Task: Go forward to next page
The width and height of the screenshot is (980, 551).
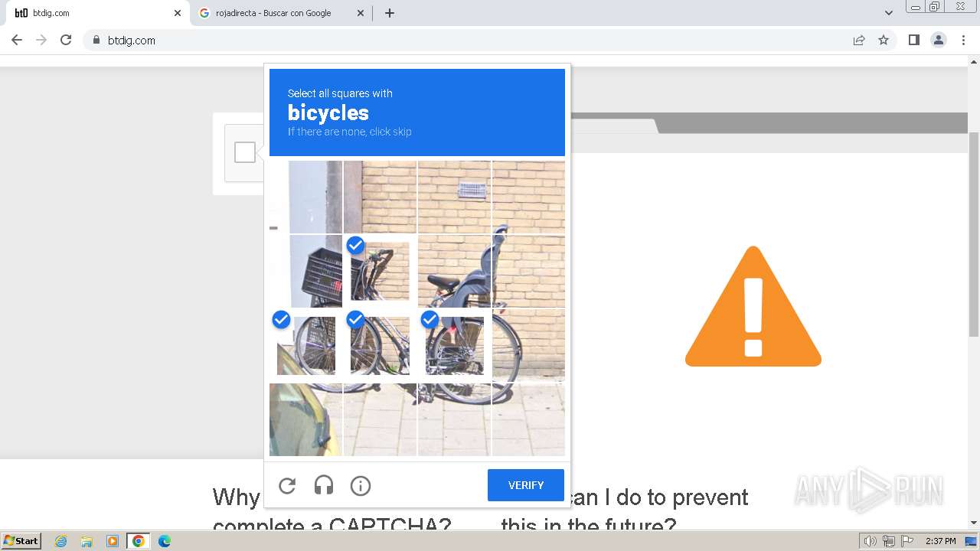Action: click(x=41, y=40)
